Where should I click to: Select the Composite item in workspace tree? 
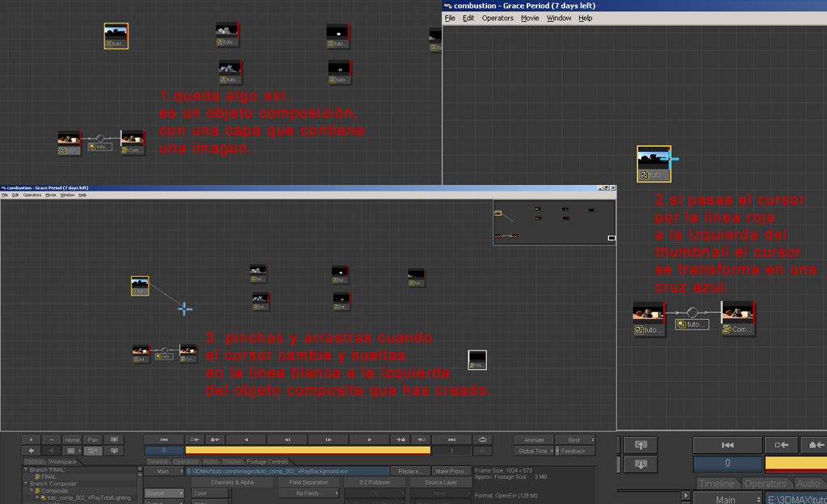pyautogui.click(x=52, y=490)
